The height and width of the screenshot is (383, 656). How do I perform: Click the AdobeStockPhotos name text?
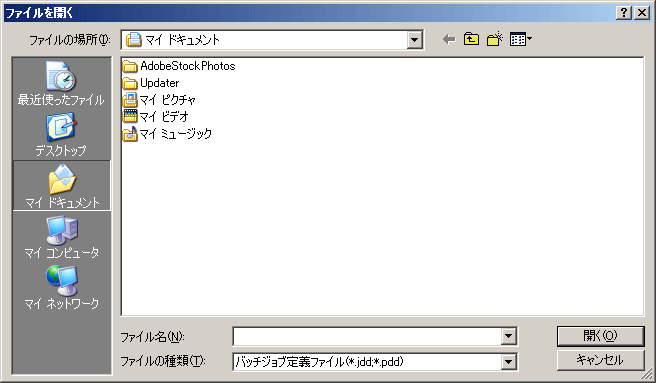(x=188, y=66)
